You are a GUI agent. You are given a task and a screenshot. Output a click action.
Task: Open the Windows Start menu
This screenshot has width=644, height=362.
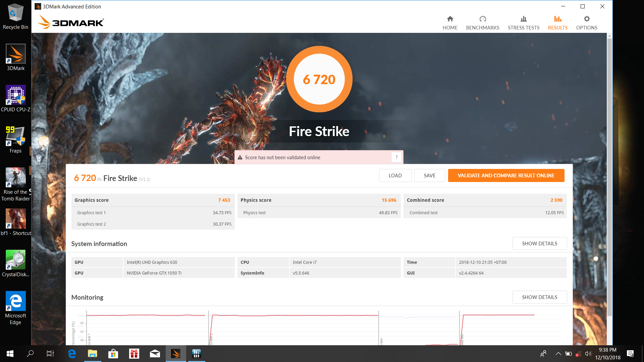coord(10,354)
